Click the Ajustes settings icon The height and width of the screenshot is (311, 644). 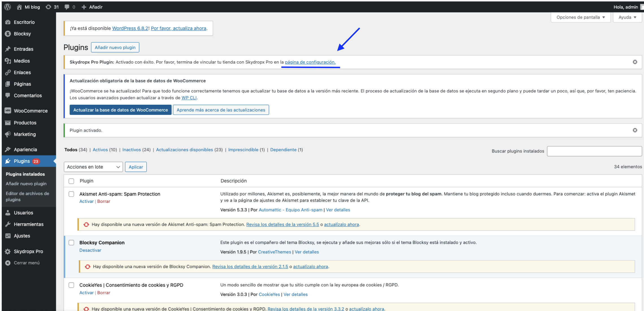point(8,236)
